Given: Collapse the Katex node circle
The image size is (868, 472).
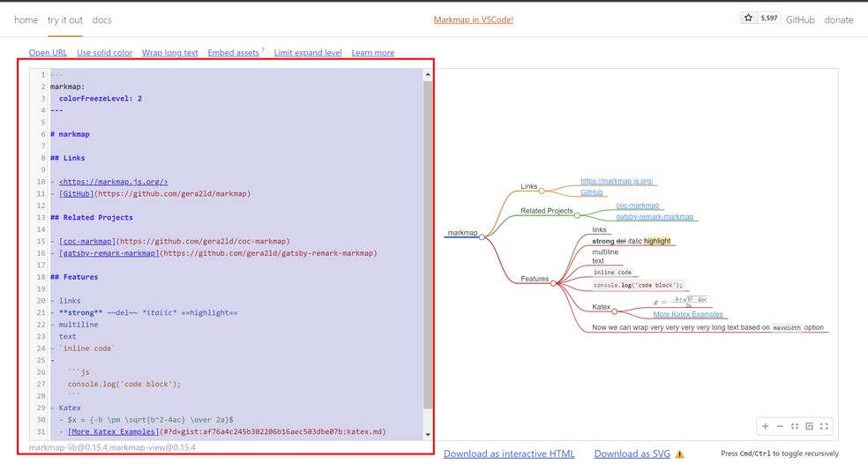Looking at the screenshot, I should 615,311.
